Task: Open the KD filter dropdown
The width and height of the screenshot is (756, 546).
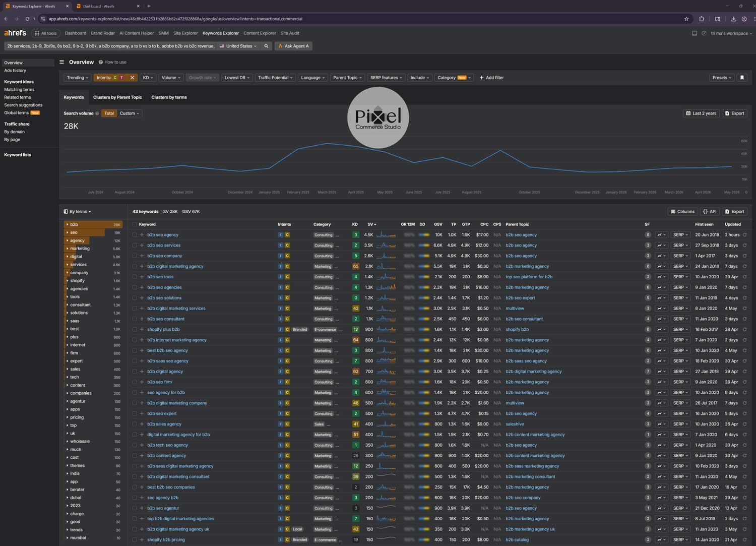Action: click(x=148, y=78)
